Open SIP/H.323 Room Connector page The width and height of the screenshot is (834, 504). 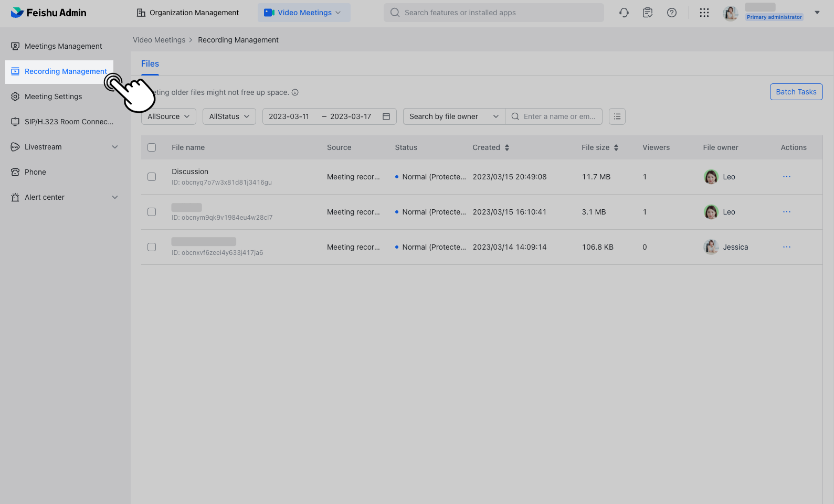pyautogui.click(x=69, y=122)
